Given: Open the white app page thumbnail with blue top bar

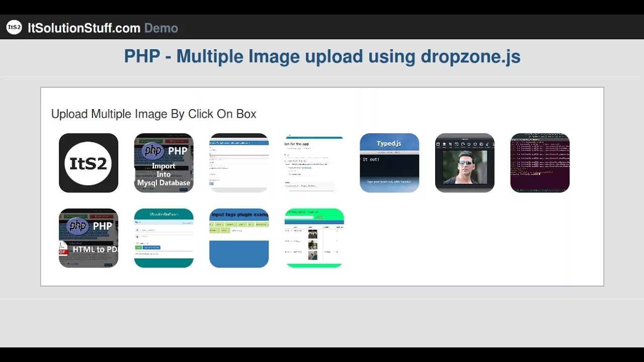Looking at the screenshot, I should point(314,163).
